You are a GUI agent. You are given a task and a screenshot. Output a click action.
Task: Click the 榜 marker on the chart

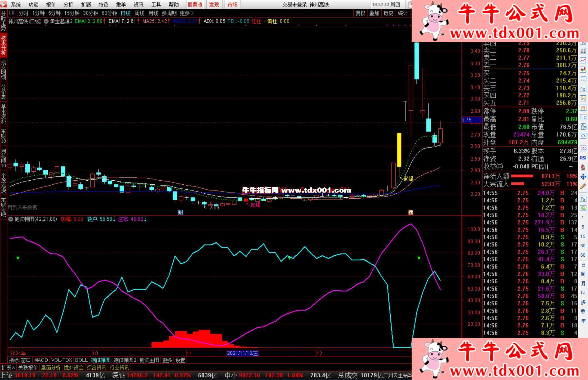coord(411,212)
